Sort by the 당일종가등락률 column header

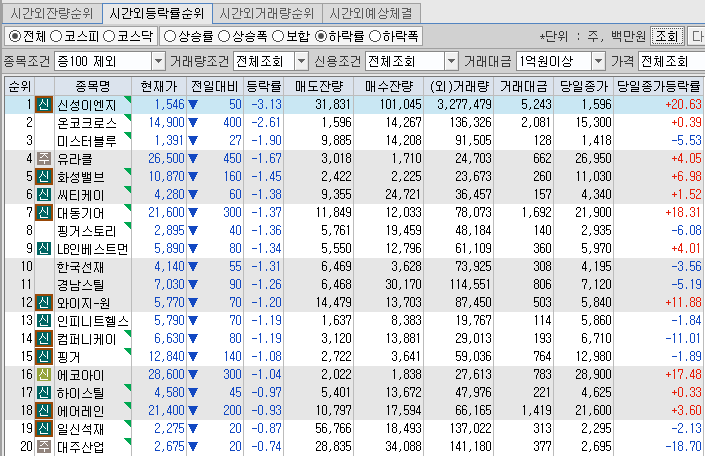pyautogui.click(x=659, y=86)
